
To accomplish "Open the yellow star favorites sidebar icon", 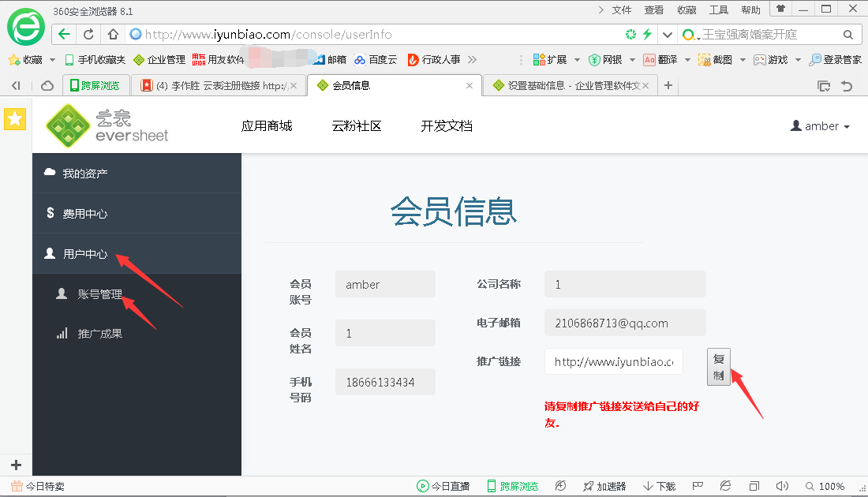I will [15, 119].
